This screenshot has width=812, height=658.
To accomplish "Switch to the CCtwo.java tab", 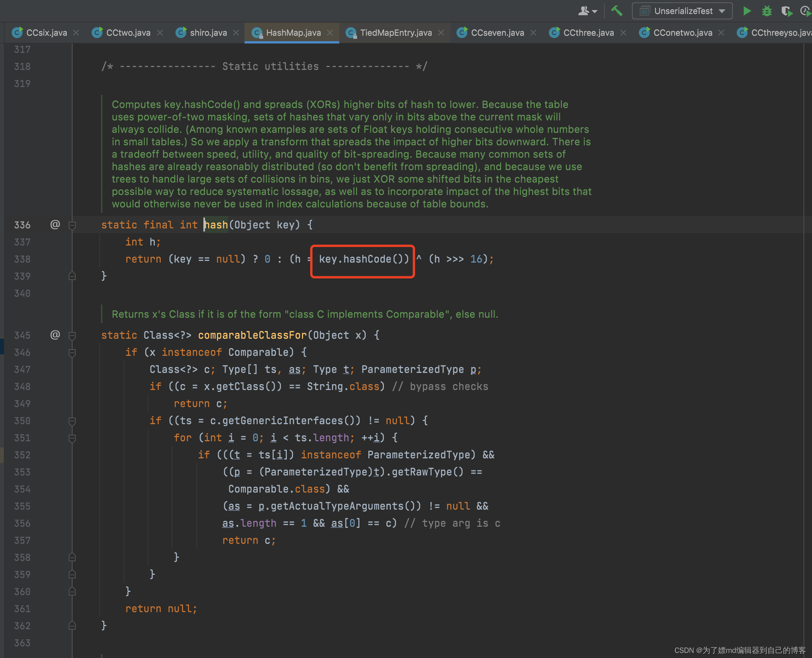I will click(128, 33).
